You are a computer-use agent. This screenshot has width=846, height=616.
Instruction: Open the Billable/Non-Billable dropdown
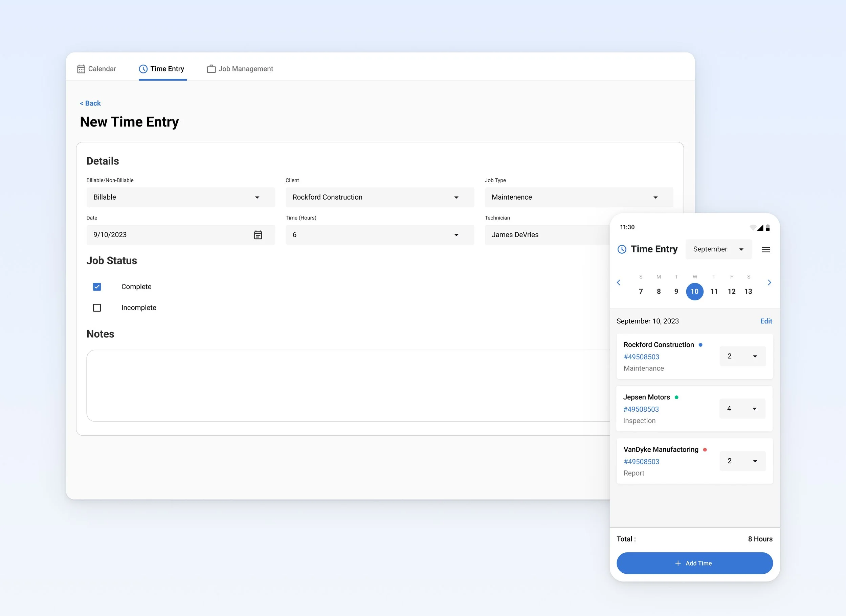click(x=181, y=197)
